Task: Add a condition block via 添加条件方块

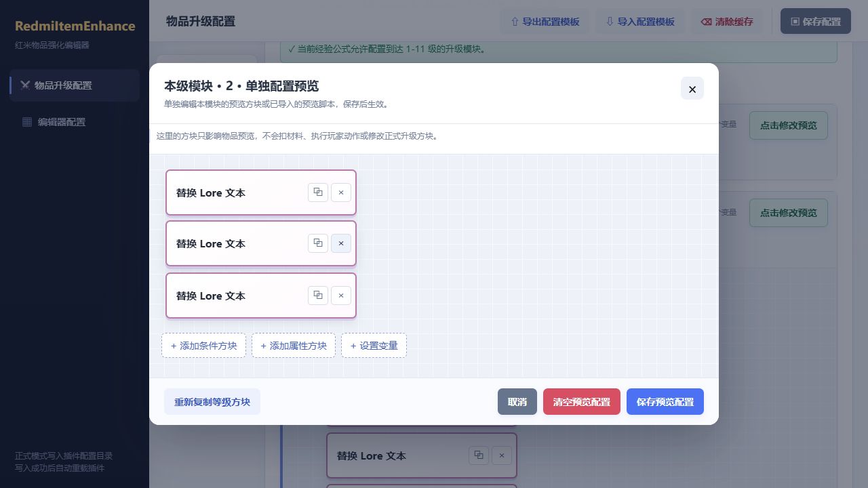Action: coord(203,346)
